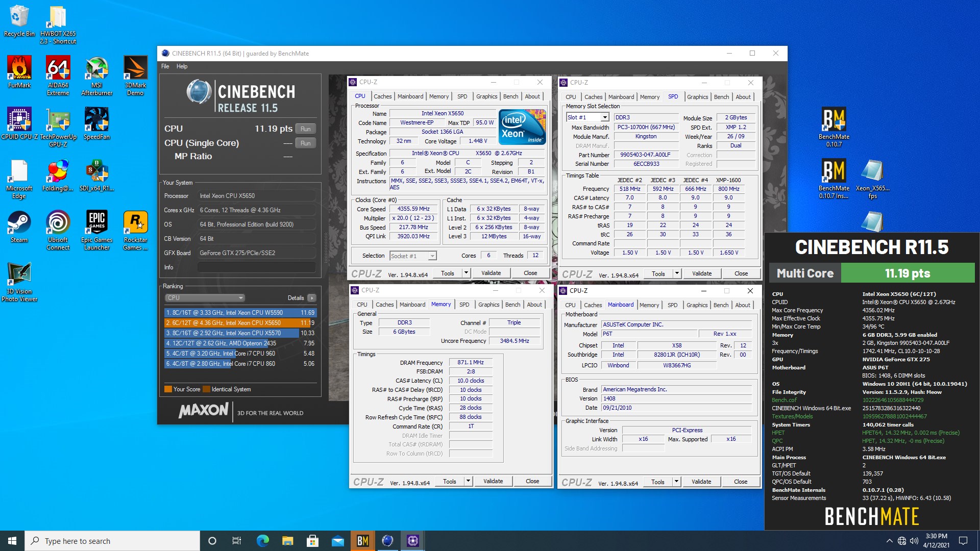
Task: Select the AMD Opteron 2435 ranking entry
Action: (240, 343)
